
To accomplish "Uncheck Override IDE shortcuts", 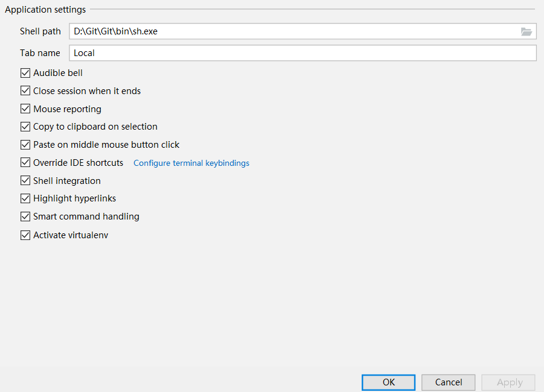I will (x=25, y=163).
